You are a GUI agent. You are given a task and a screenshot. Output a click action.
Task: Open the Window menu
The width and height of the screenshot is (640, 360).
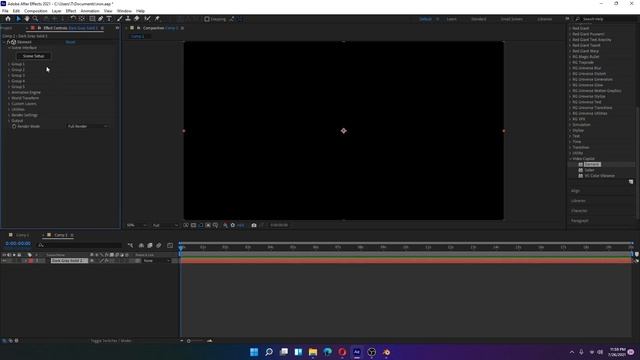coord(124,11)
